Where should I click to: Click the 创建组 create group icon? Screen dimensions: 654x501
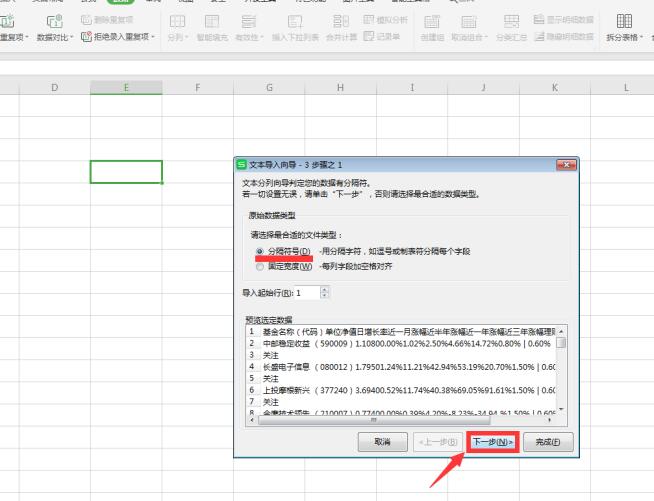point(432,21)
